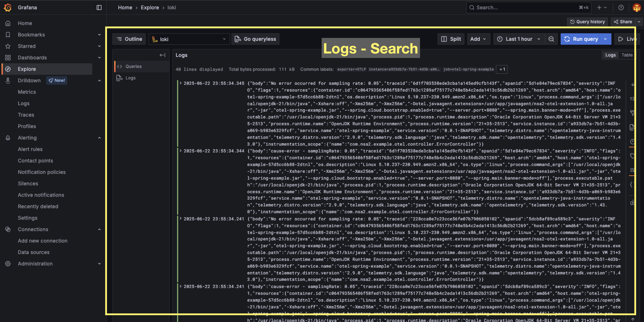Open the Help question mark icon

pos(621,8)
